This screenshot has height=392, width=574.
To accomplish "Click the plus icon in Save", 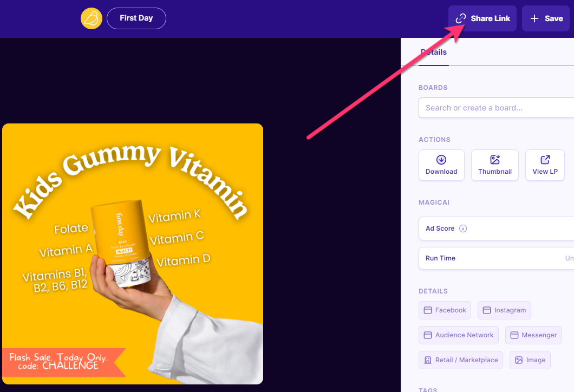I will click(x=534, y=18).
